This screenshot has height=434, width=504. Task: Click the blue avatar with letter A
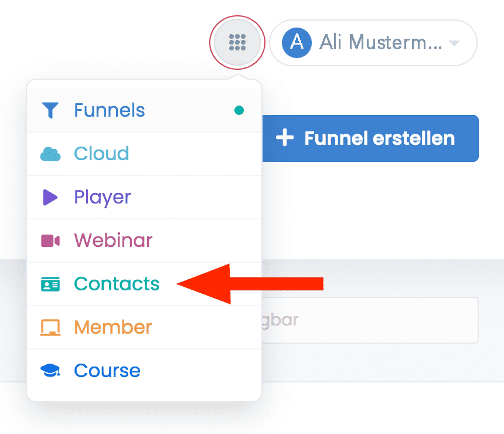(297, 42)
